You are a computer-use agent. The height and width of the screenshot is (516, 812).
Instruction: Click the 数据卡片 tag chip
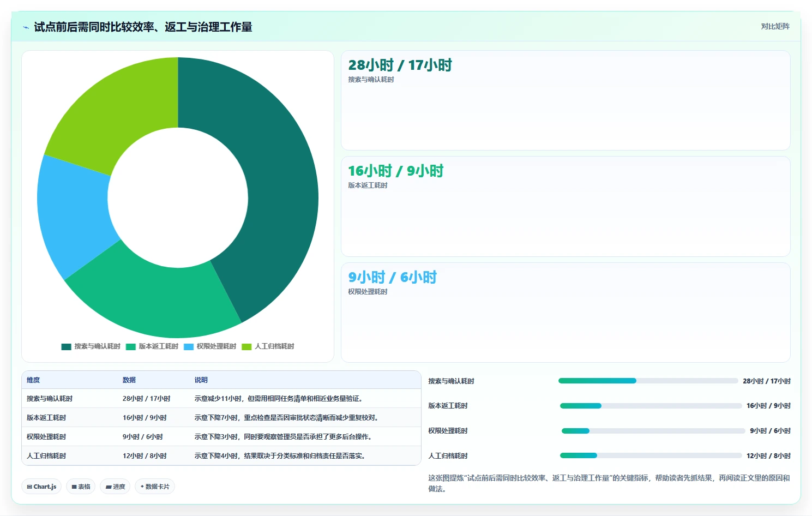tap(155, 487)
